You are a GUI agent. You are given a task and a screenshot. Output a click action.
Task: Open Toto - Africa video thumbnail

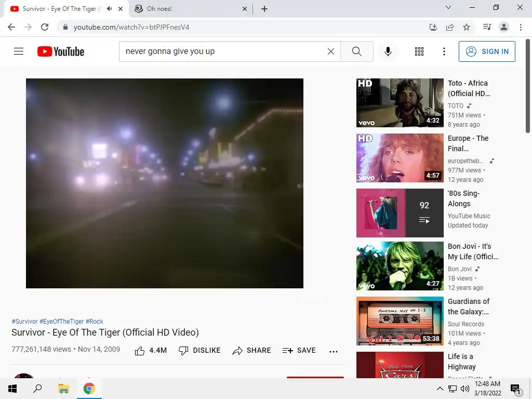pyautogui.click(x=400, y=103)
